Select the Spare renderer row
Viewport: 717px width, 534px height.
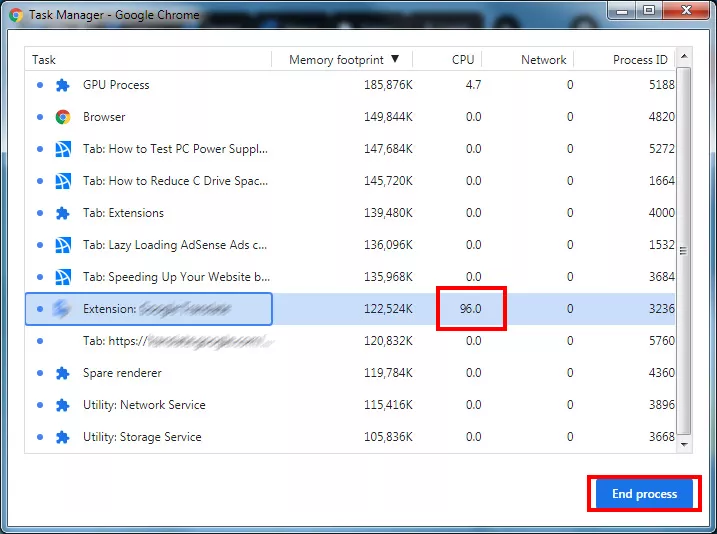(x=350, y=373)
